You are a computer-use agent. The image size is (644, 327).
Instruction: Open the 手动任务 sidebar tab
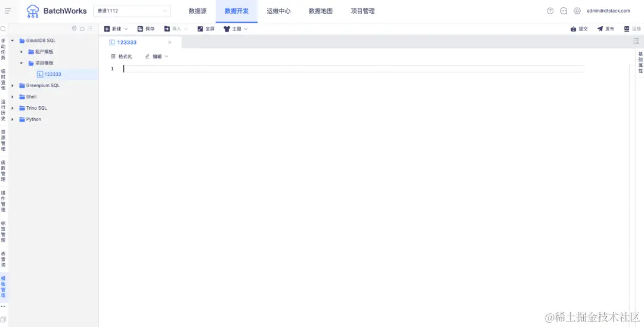point(4,50)
